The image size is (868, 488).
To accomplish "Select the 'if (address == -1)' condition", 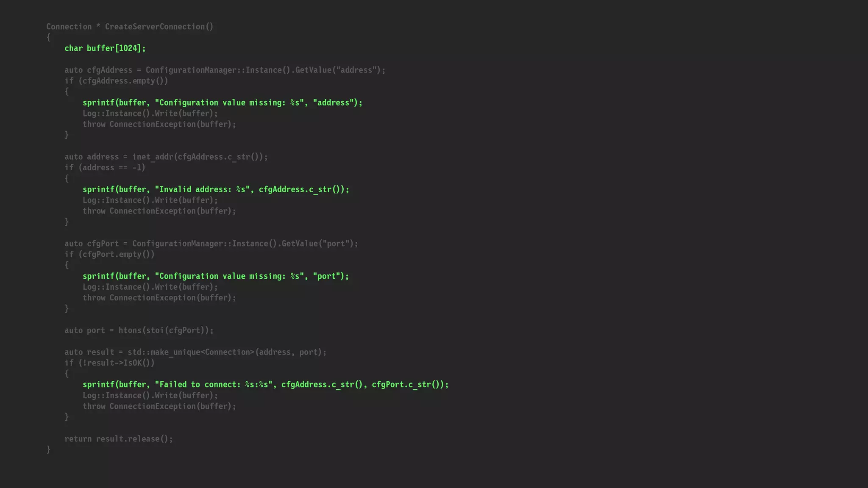I will coord(105,168).
